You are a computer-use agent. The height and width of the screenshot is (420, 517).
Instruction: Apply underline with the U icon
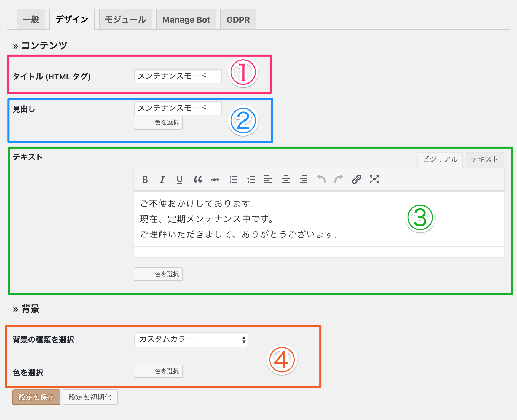point(180,180)
